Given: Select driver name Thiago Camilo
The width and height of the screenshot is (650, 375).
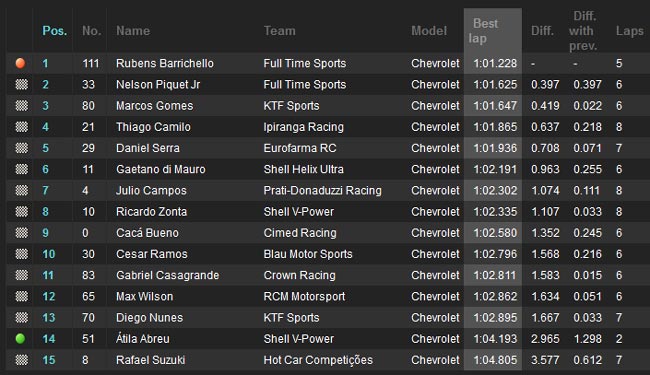Looking at the screenshot, I should pyautogui.click(x=153, y=127).
